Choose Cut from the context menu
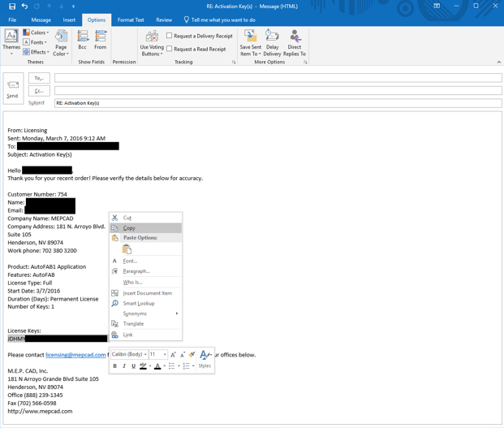 coord(146,218)
